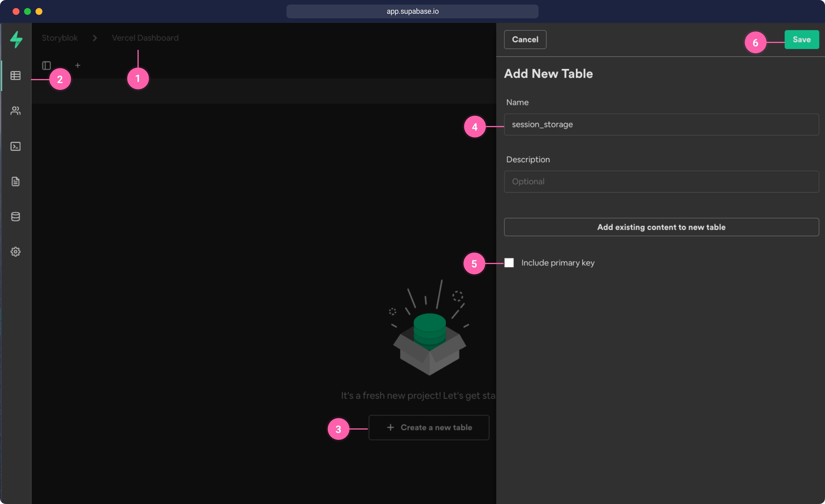Open the Authentication users icon
The width and height of the screenshot is (825, 504).
pyautogui.click(x=15, y=111)
